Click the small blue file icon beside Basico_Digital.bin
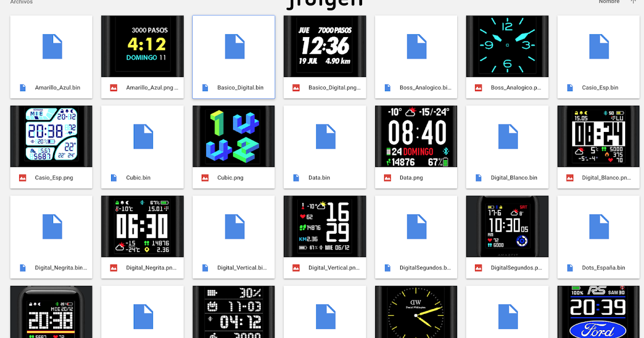 tap(205, 87)
